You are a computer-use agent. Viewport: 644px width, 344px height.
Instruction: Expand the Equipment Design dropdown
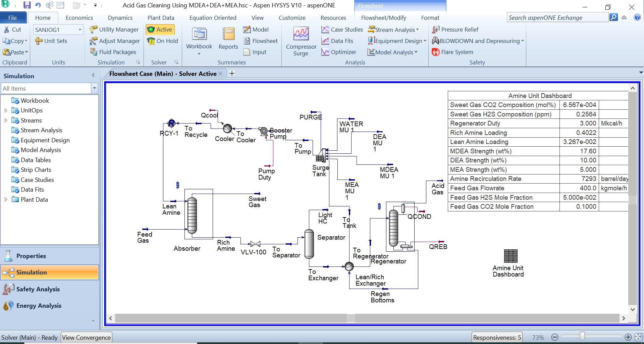425,41
